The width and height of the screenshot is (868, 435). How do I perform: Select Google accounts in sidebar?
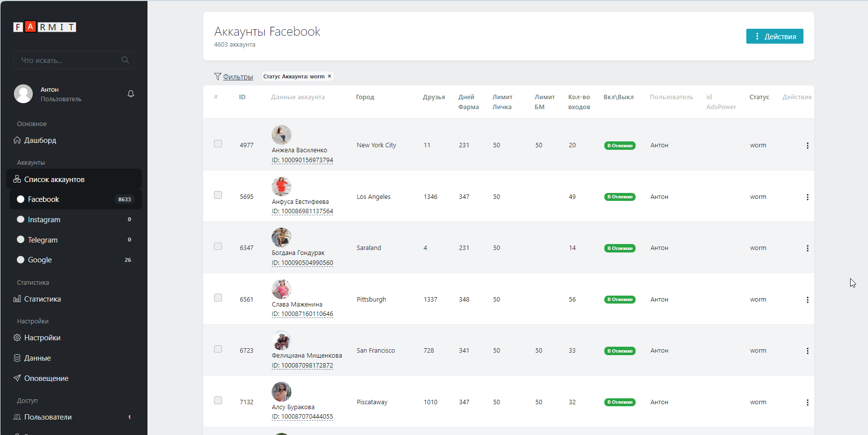point(40,260)
